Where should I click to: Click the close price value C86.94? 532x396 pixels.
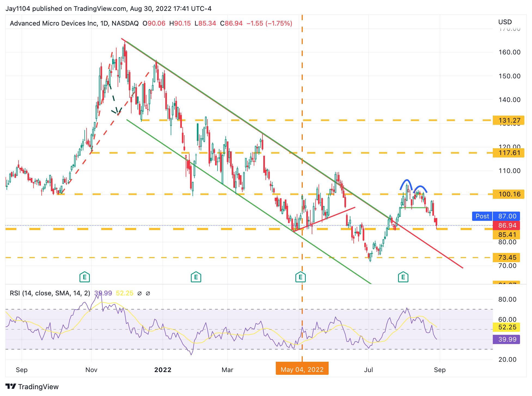[231, 23]
